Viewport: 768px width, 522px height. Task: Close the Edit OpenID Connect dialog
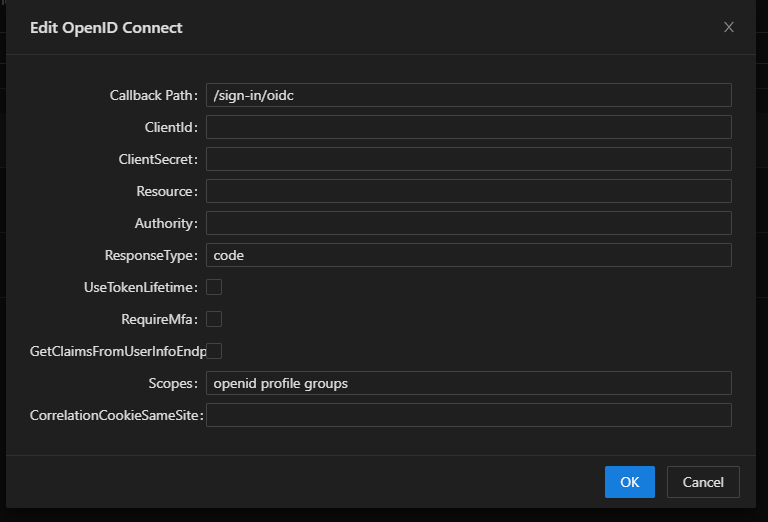pos(729,27)
